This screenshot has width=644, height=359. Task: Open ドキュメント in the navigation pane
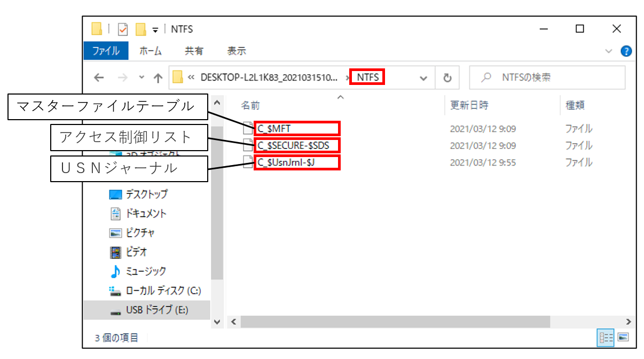pyautogui.click(x=138, y=214)
